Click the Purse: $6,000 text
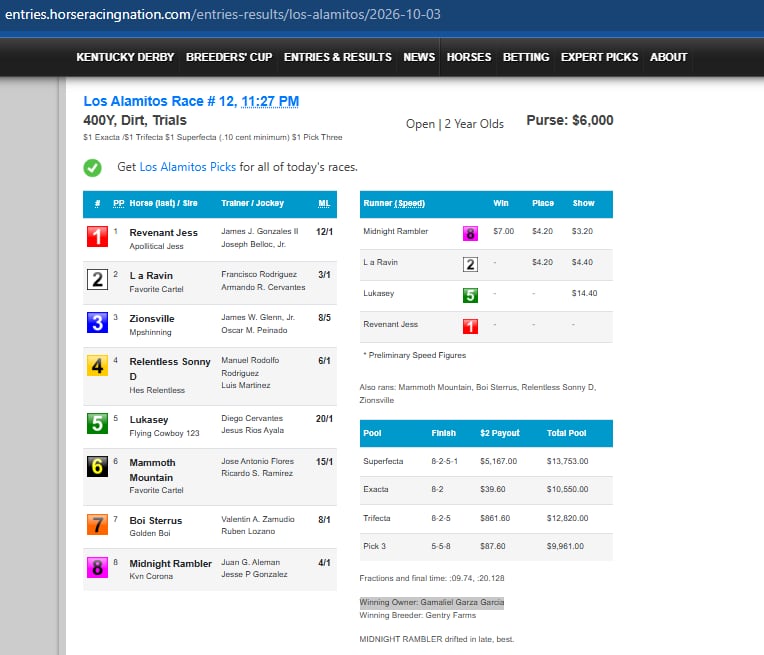This screenshot has width=764, height=655. click(570, 120)
